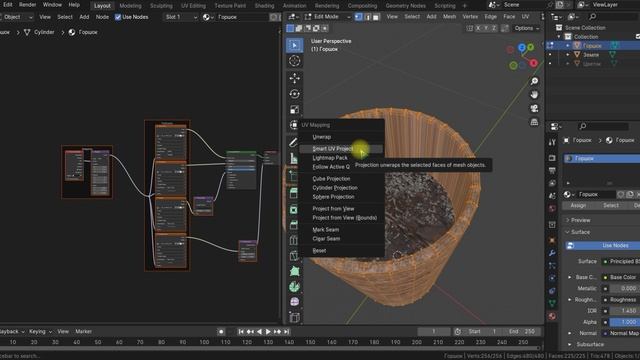
Task: Click the red X axis gizmo ball
Action: click(533, 63)
